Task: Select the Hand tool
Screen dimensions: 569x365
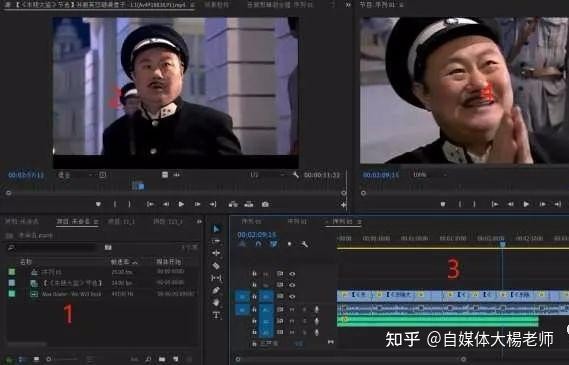Action: (216, 303)
